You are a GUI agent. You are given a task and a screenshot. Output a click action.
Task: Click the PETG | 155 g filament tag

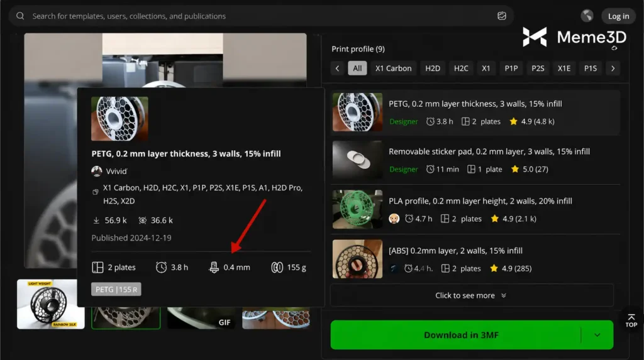(x=116, y=290)
